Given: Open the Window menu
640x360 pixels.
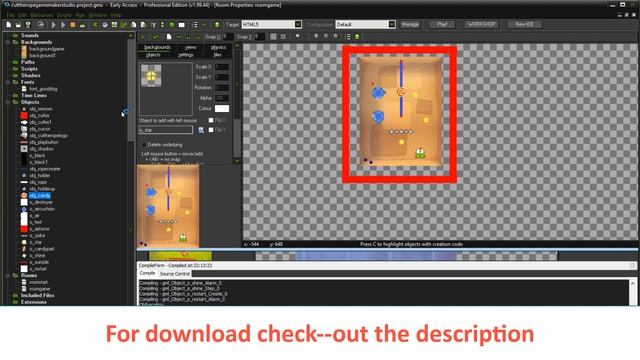Looking at the screenshot, I should 98,15.
